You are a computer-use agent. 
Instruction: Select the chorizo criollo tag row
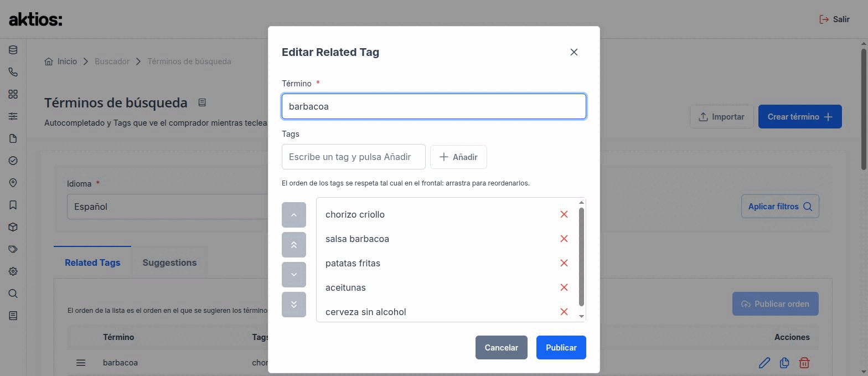pyautogui.click(x=447, y=214)
